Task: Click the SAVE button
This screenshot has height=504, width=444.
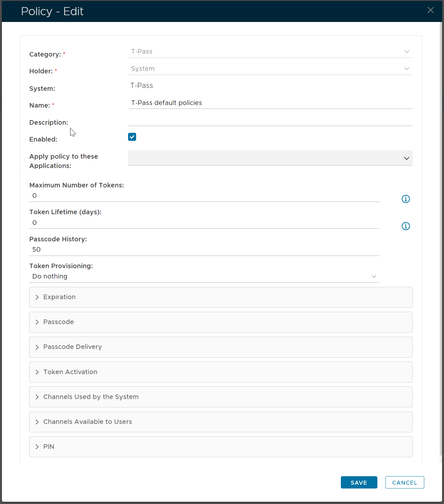Action: [x=359, y=482]
